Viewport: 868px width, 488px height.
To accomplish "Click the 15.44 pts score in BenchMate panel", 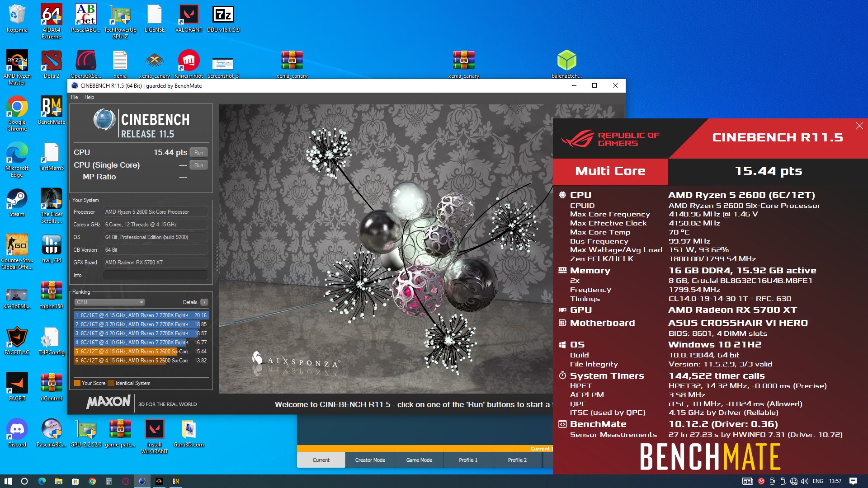I will tap(768, 171).
